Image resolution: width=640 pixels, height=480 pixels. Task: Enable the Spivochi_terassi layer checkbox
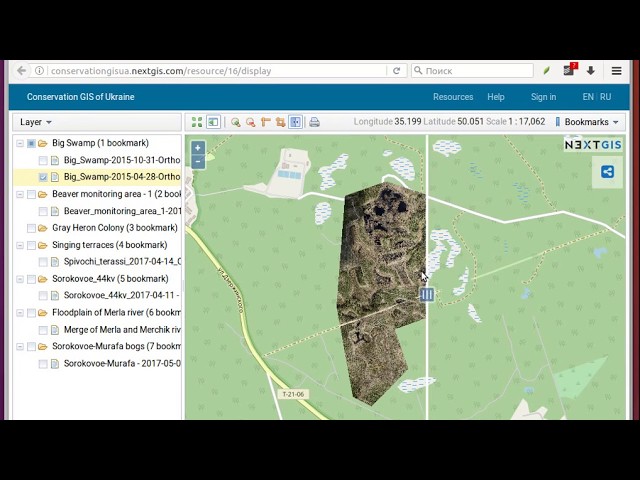pos(43,262)
